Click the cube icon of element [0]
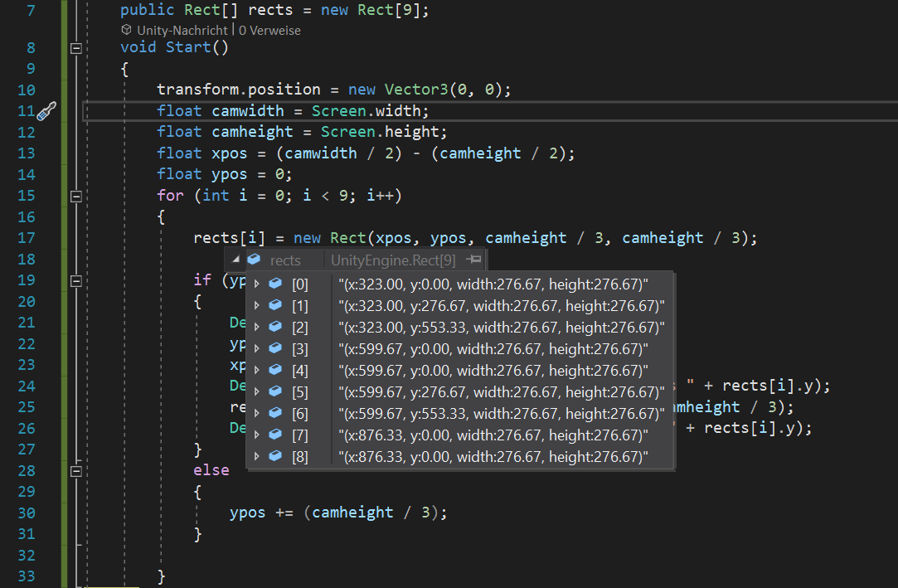Screen dimensions: 898x588 point(275,284)
